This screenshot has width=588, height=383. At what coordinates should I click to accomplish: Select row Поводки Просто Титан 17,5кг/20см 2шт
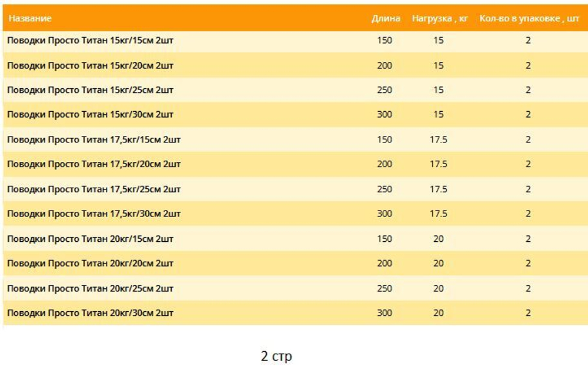tap(295, 164)
